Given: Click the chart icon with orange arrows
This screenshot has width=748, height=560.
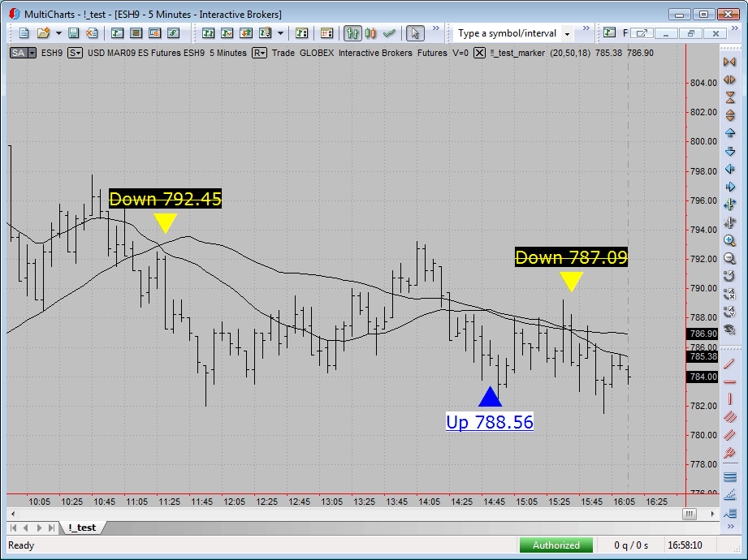Looking at the screenshot, I should coord(246,33).
